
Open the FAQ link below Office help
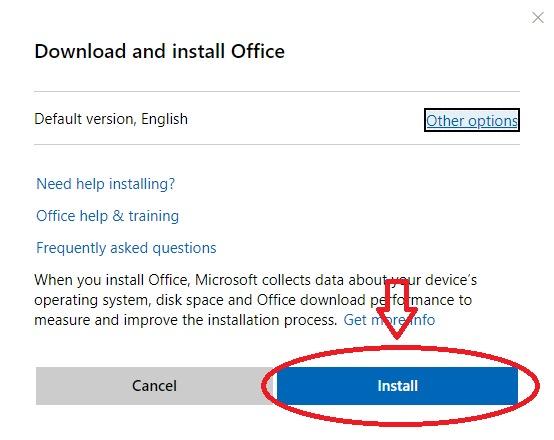pyautogui.click(x=126, y=248)
